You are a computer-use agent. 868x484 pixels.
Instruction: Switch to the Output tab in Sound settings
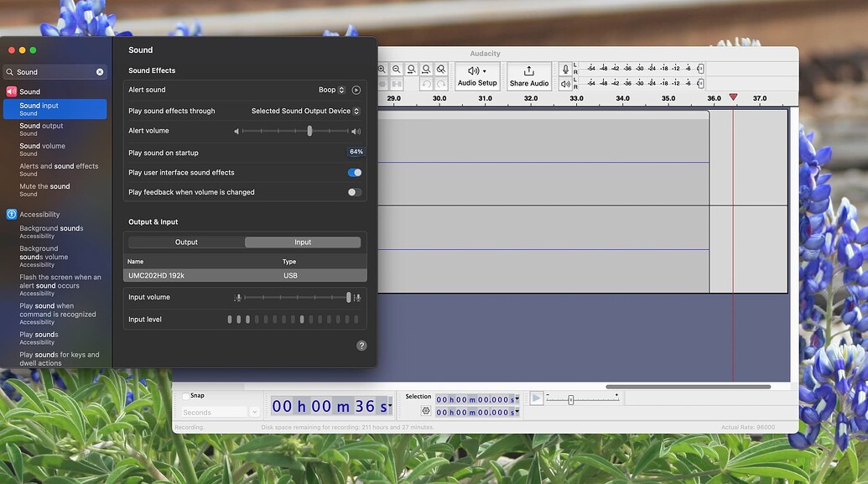[186, 242]
